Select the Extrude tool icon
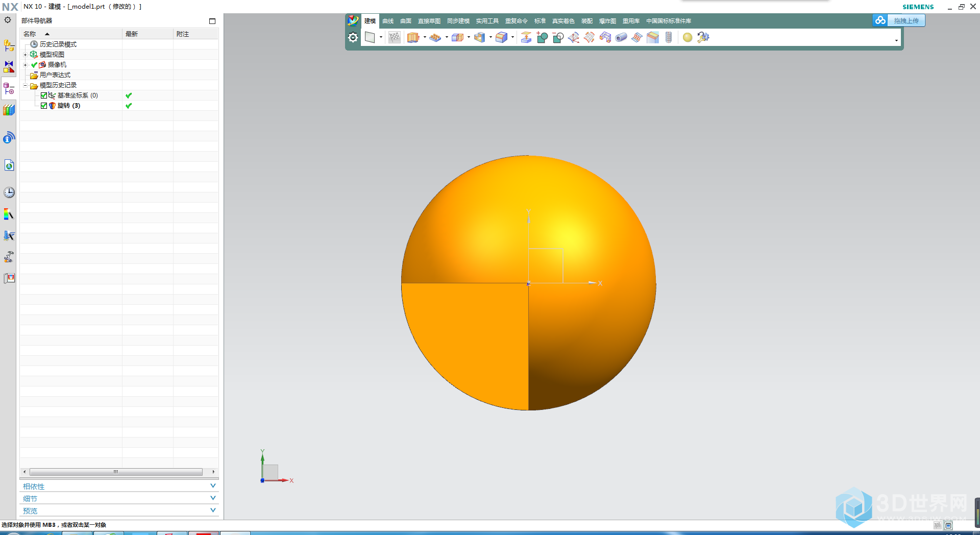Viewport: 980px width, 535px height. click(x=413, y=37)
